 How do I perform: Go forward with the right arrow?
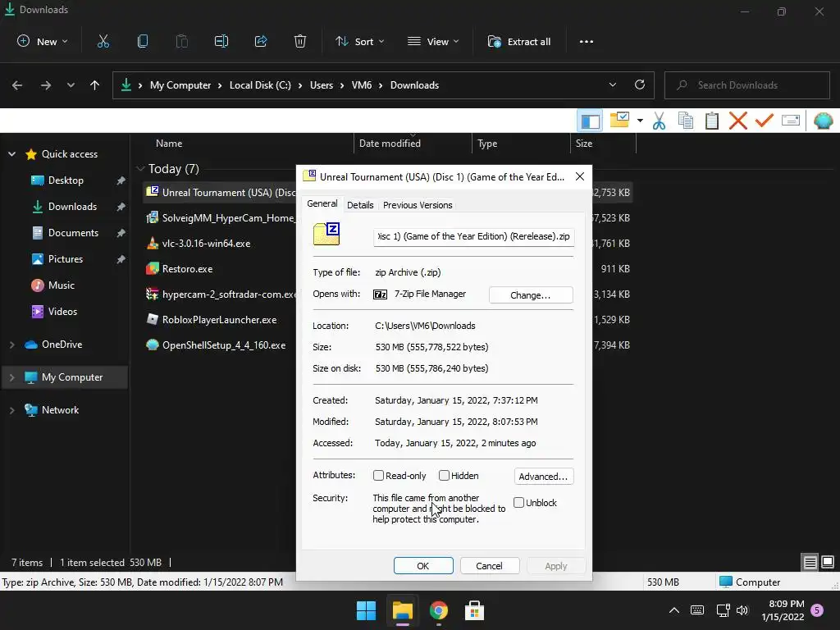[46, 85]
